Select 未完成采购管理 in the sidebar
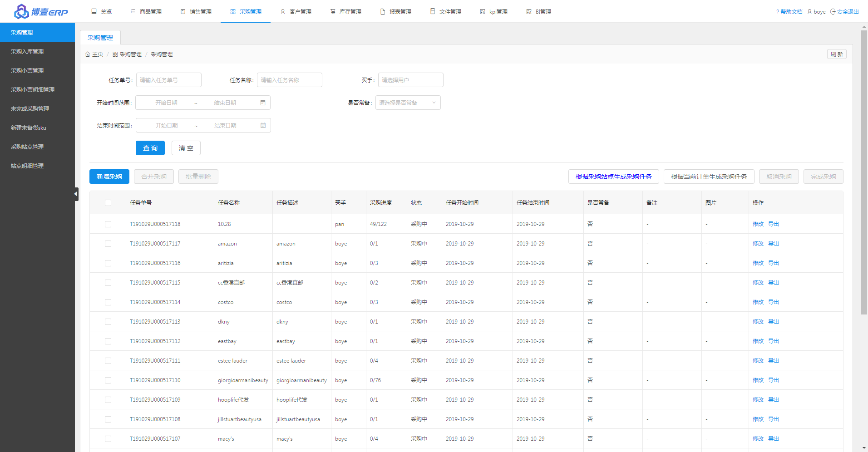The height and width of the screenshot is (452, 868). tap(37, 109)
